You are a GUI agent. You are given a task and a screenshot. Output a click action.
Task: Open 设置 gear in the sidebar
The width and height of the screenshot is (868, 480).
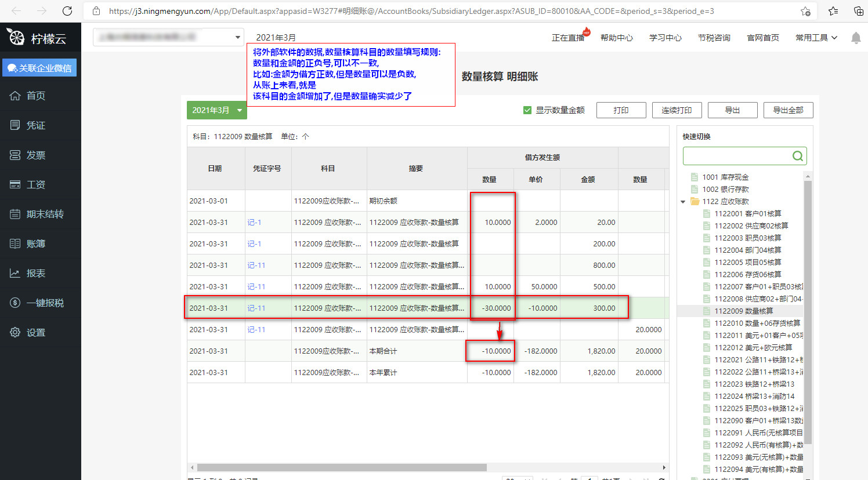click(35, 332)
